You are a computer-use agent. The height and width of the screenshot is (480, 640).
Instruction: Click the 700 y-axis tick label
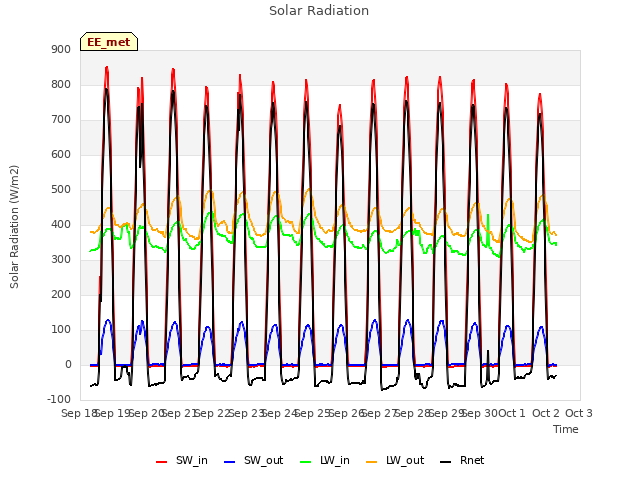coord(61,120)
